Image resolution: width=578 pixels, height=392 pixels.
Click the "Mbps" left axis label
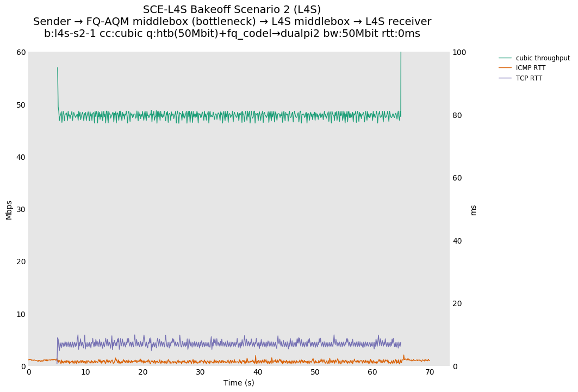[x=9, y=209]
